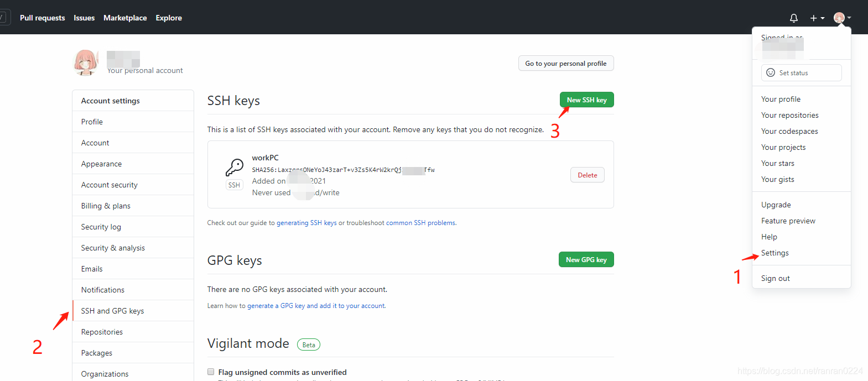Choose Your profile from user menu
868x381 pixels.
[x=801, y=99]
